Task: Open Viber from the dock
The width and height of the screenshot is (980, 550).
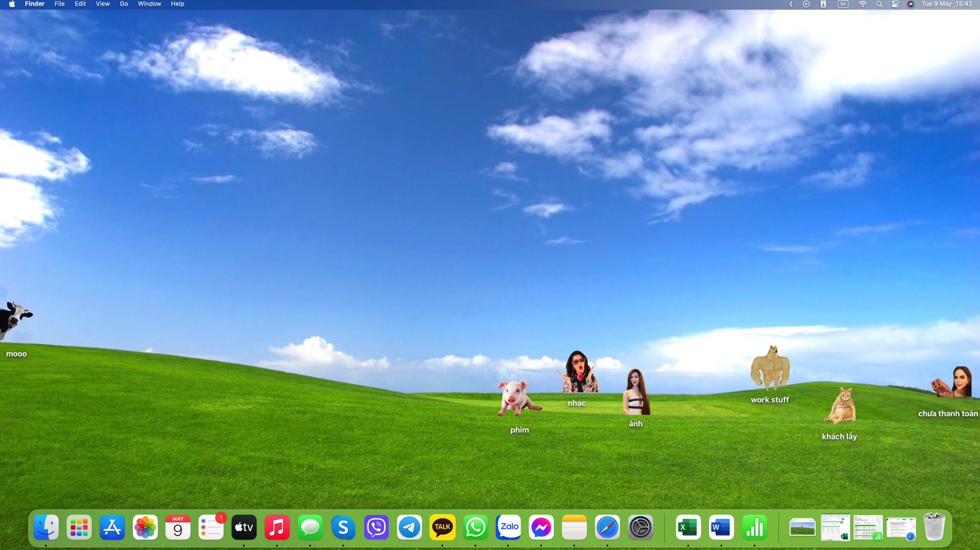Action: pyautogui.click(x=376, y=528)
